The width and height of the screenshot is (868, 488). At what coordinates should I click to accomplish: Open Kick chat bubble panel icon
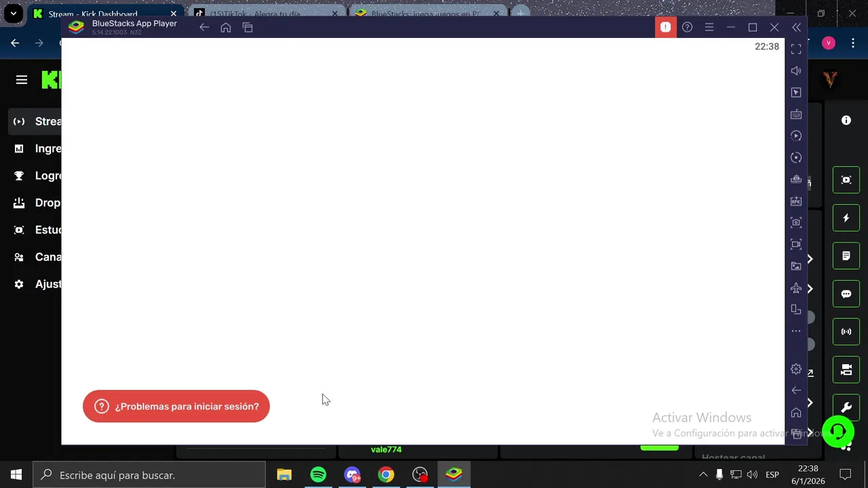(x=846, y=294)
